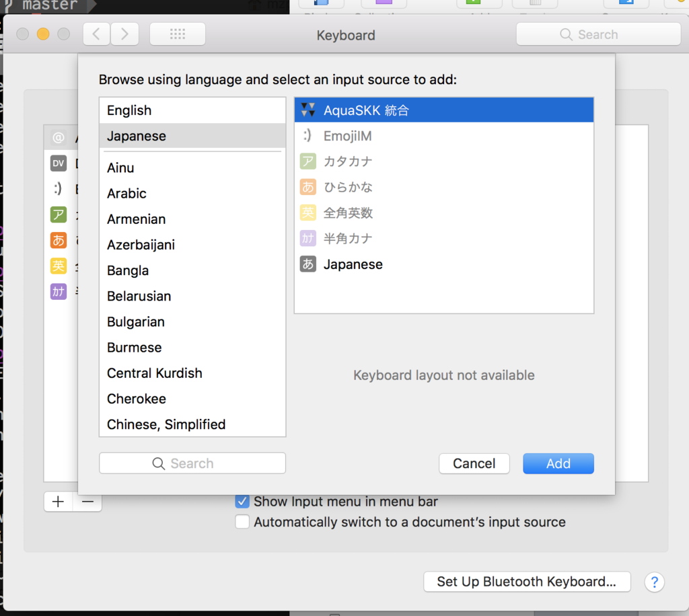Image resolution: width=689 pixels, height=616 pixels.
Task: Click the green カタカナ katakana icon
Action: (x=307, y=161)
